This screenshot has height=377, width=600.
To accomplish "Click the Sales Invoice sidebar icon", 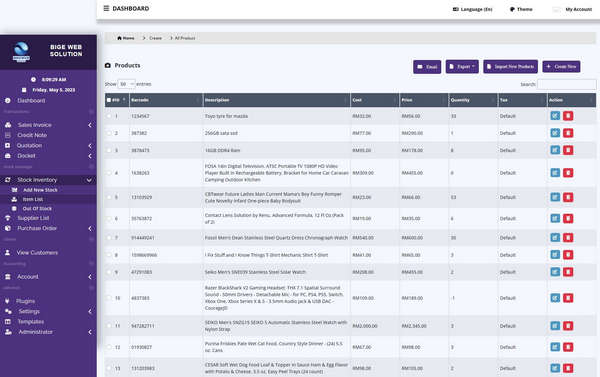I will pos(8,125).
